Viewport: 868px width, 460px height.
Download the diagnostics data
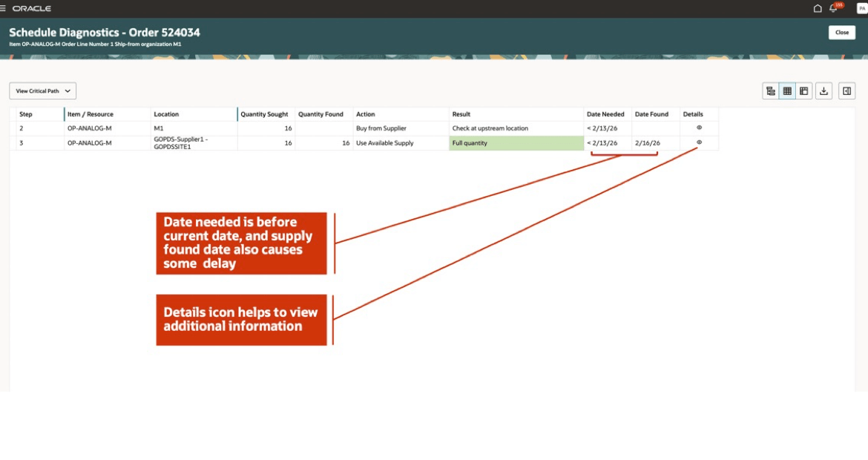click(823, 91)
